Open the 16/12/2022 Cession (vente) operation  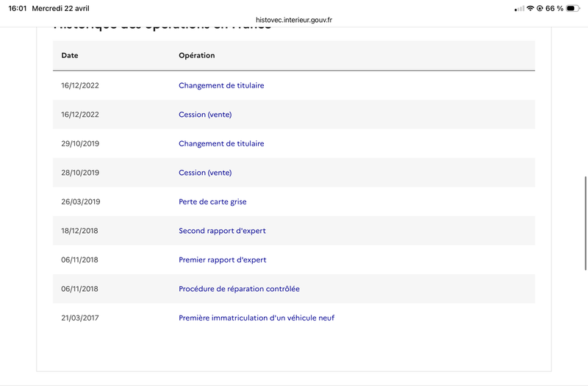(205, 115)
